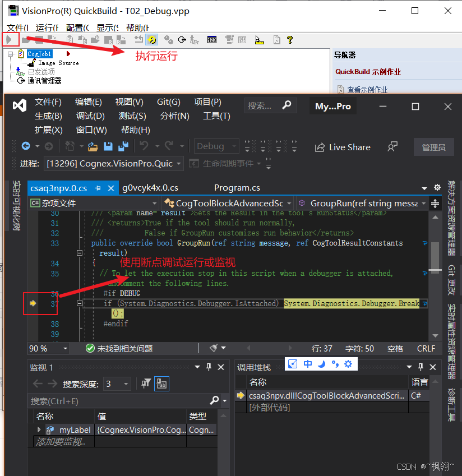Switch to the g0vcyk4x.0.cs tab

[x=150, y=188]
